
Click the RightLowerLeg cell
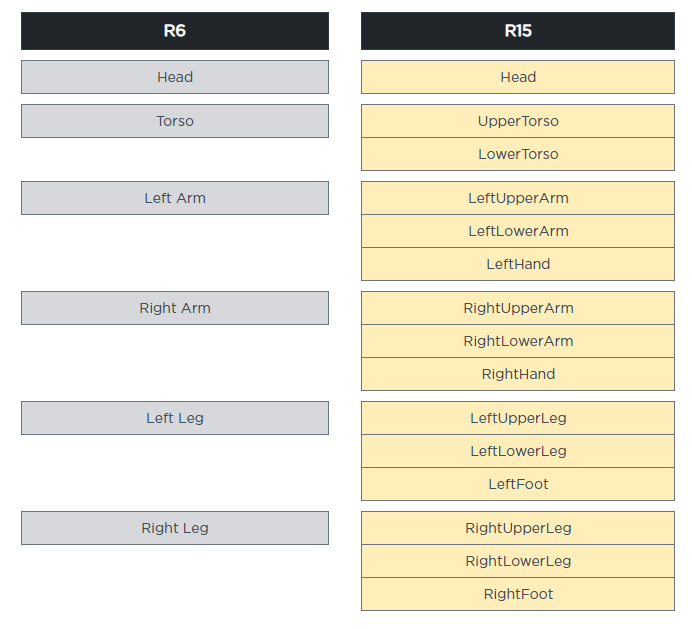(518, 561)
